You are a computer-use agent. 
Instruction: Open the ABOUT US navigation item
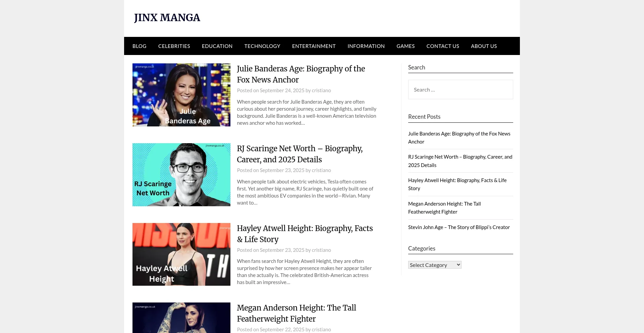coord(484,46)
